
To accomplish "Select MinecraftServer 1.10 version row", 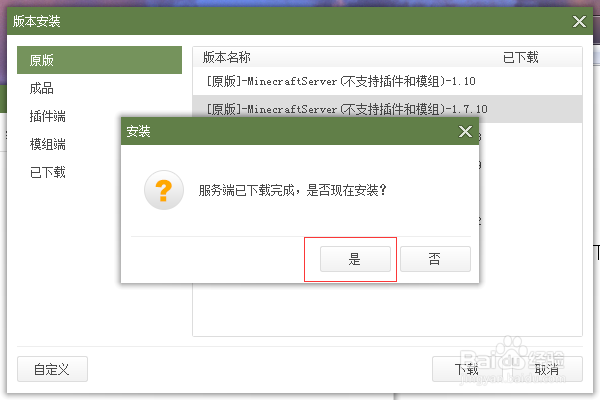I will 387,81.
